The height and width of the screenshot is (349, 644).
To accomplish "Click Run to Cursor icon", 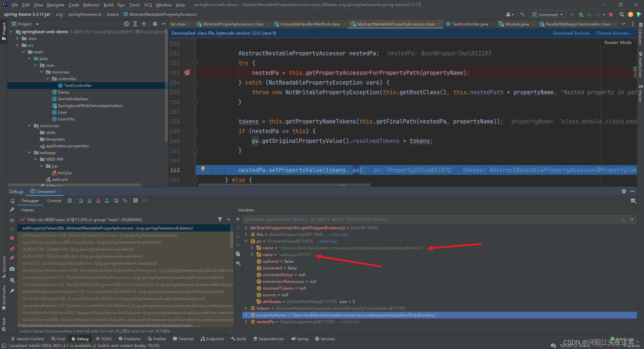I will (x=124, y=200).
